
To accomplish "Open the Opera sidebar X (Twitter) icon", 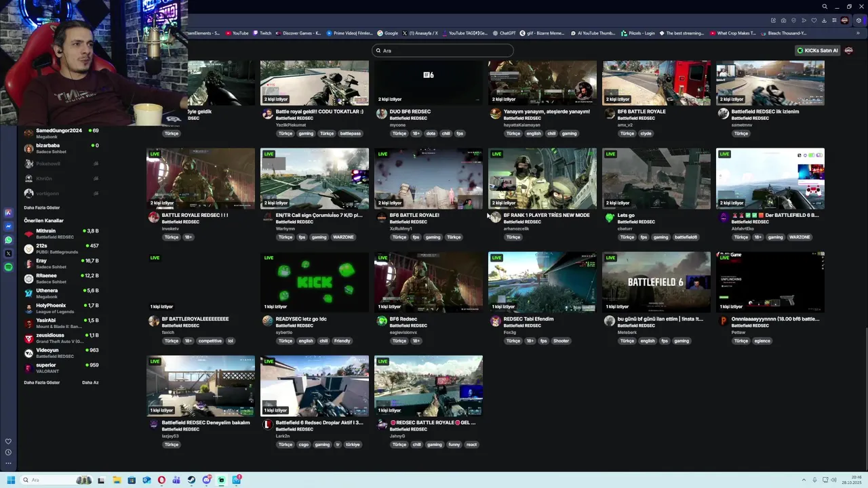I will 8,253.
